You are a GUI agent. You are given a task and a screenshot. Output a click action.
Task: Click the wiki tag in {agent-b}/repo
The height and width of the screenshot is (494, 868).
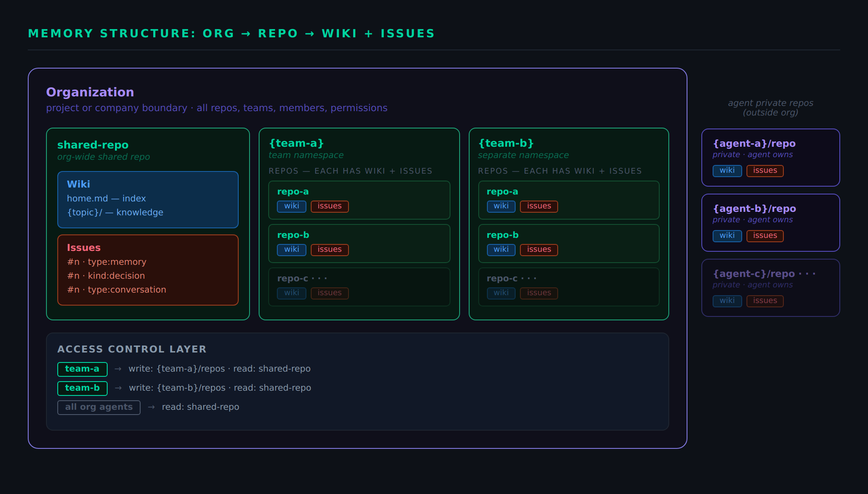point(727,236)
